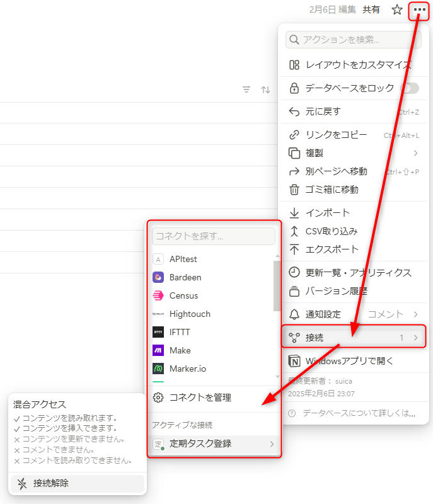Click the layout customize icon
The height and width of the screenshot is (504, 433).
click(x=294, y=65)
